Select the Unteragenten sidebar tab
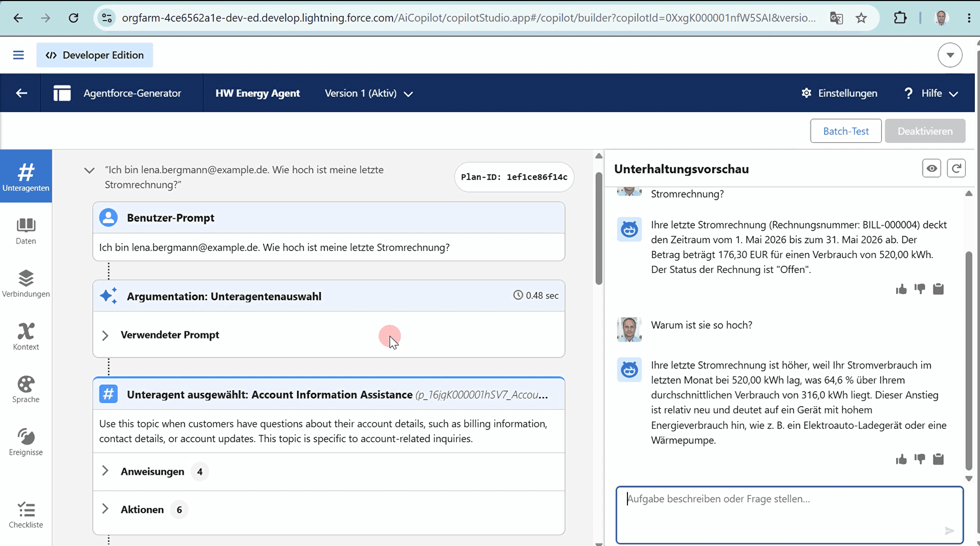The width and height of the screenshot is (980, 546). (26, 176)
